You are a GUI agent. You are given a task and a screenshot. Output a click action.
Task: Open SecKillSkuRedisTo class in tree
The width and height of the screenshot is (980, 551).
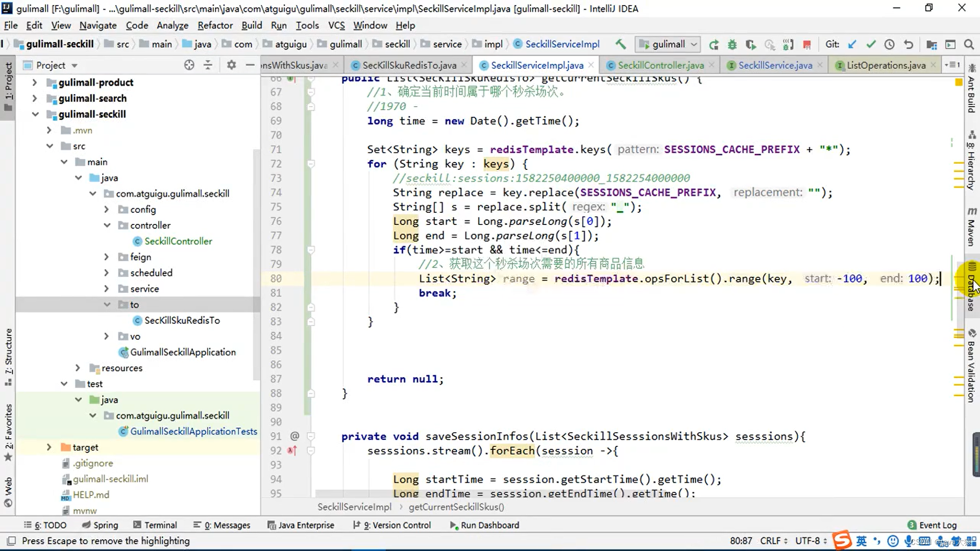(x=182, y=320)
